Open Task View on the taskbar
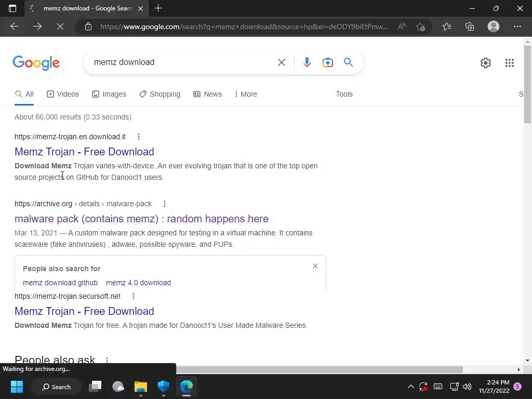Image resolution: width=532 pixels, height=399 pixels. (95, 387)
